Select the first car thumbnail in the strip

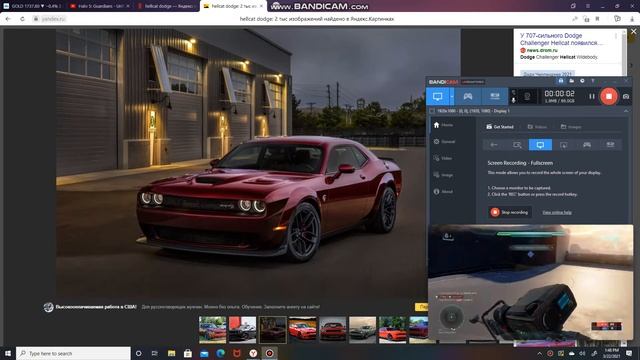212,329
